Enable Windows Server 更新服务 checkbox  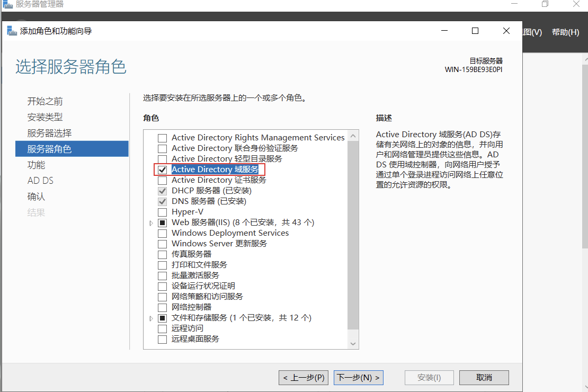pos(163,244)
